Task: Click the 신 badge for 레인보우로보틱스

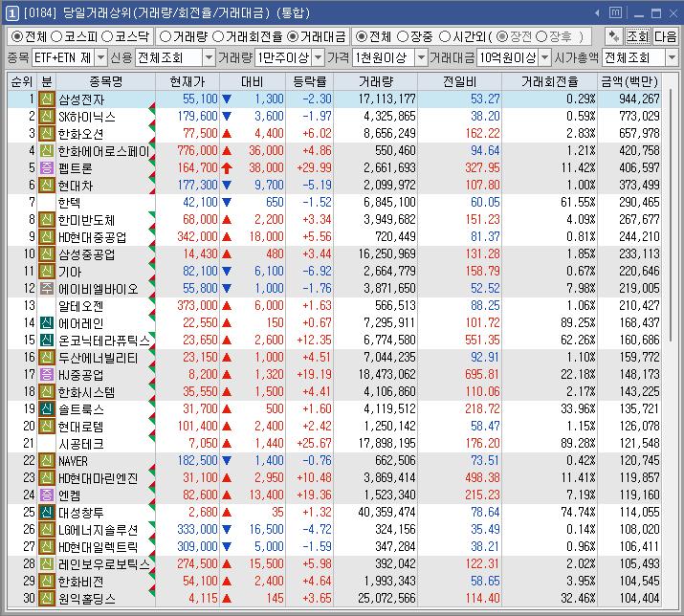Action: coord(47,563)
